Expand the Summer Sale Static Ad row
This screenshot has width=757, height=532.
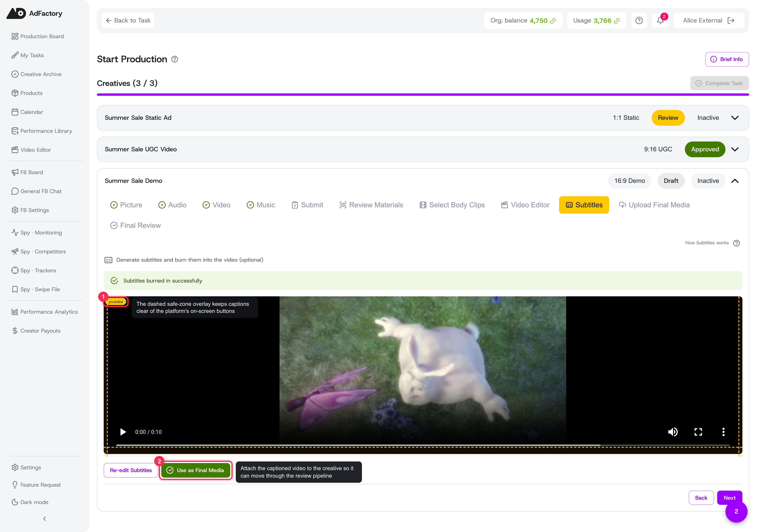pos(735,118)
